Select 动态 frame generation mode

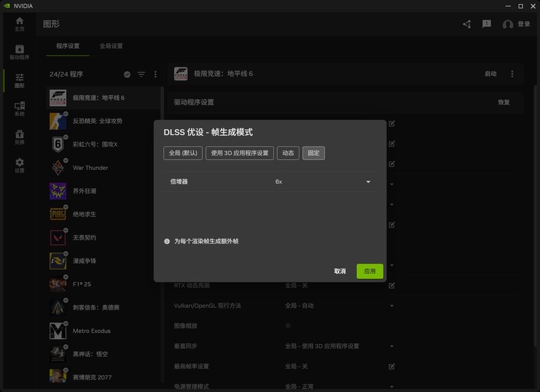pos(288,153)
